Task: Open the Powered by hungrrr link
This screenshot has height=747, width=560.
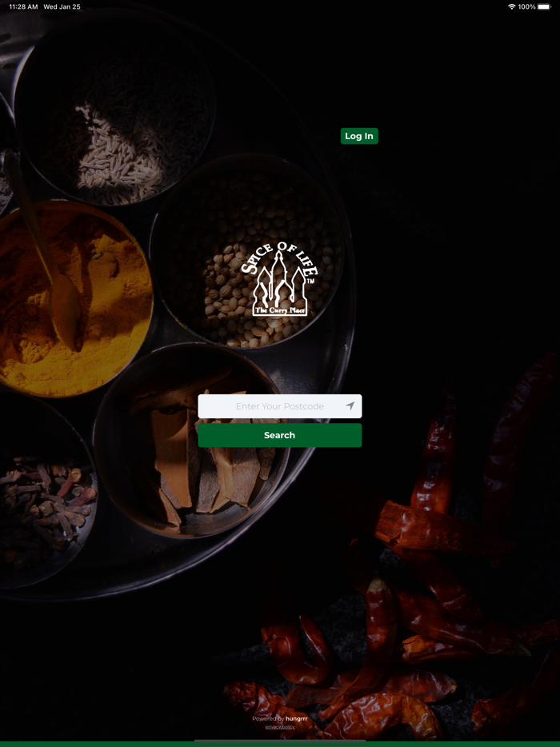Action: pos(280,718)
